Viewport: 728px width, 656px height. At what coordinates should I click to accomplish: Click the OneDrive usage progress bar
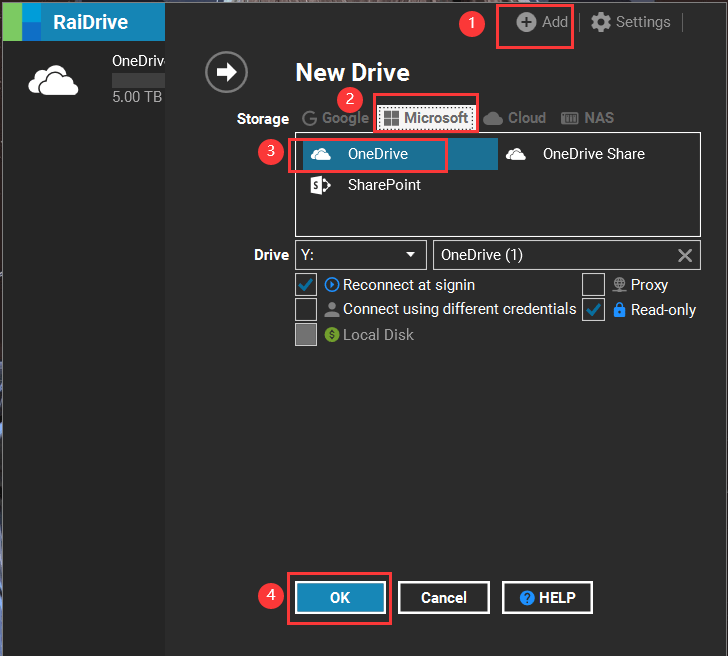pyautogui.click(x=138, y=80)
